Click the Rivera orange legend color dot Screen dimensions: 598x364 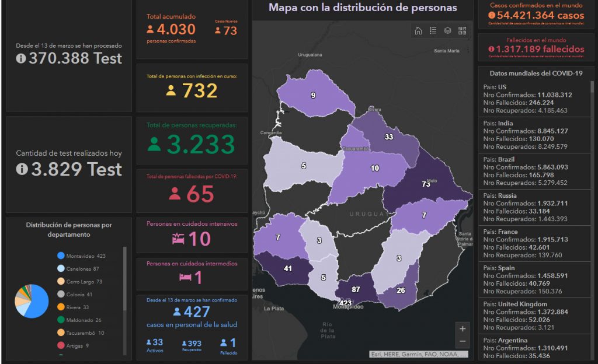[61, 307]
